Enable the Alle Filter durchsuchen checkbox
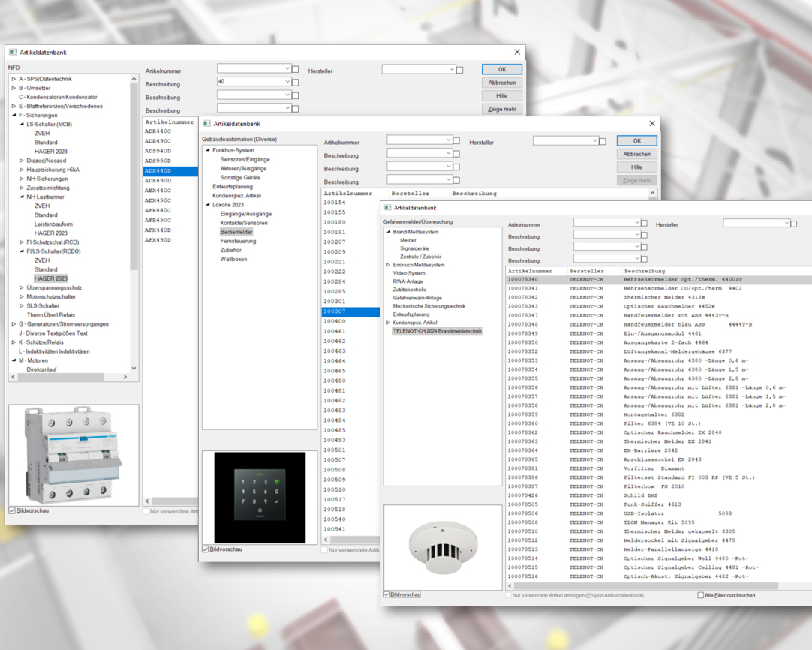The width and height of the screenshot is (812, 650). (701, 595)
